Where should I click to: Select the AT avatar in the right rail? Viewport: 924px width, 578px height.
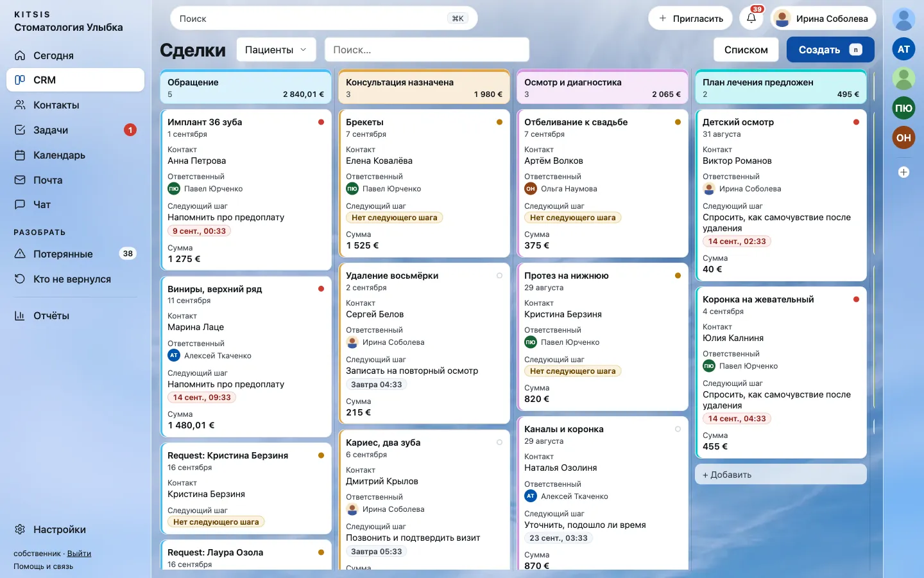point(903,49)
